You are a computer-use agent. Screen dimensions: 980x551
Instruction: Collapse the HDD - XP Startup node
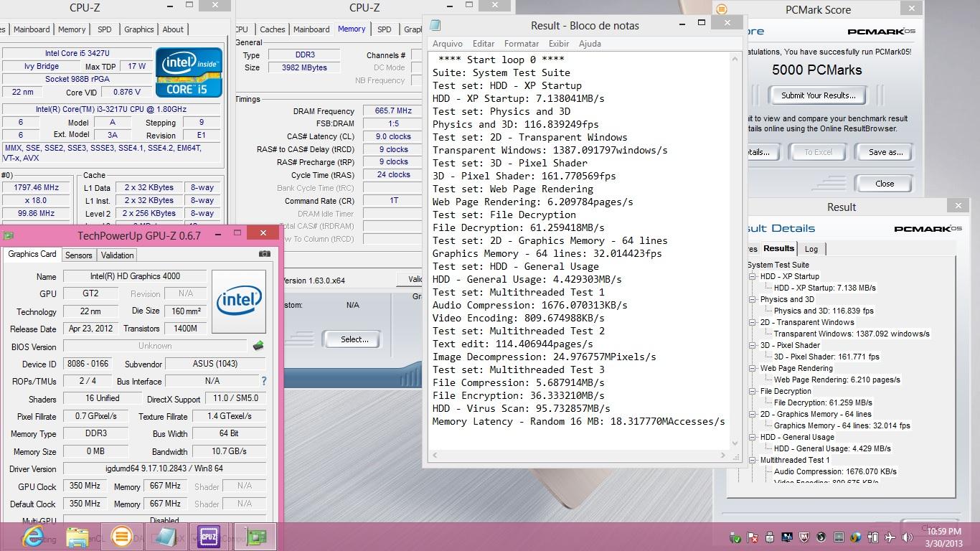(753, 276)
